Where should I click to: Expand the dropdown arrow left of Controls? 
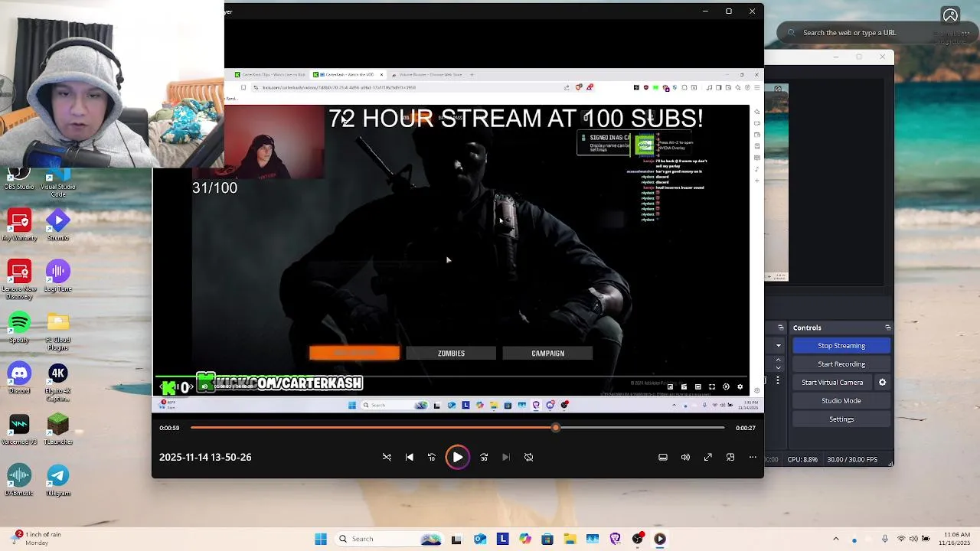pyautogui.click(x=779, y=346)
